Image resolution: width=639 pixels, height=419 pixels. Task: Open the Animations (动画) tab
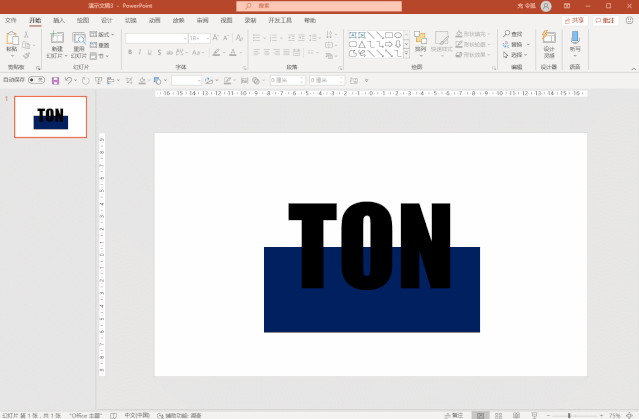(154, 20)
